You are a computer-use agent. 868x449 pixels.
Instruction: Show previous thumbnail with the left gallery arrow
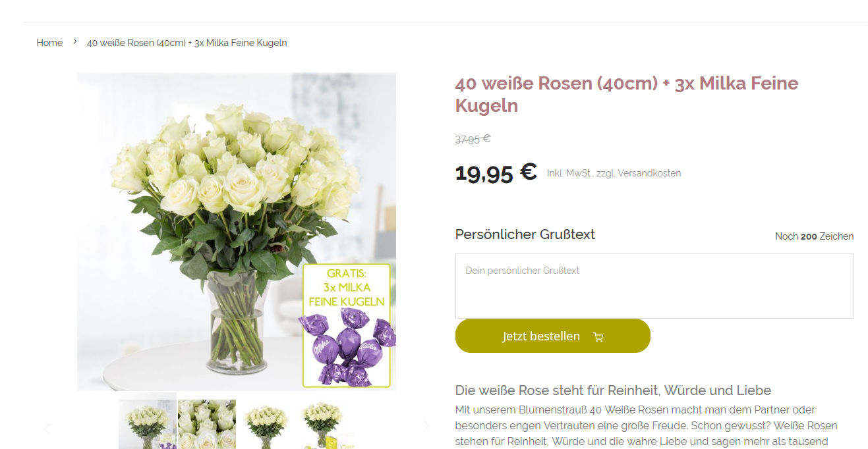[47, 429]
